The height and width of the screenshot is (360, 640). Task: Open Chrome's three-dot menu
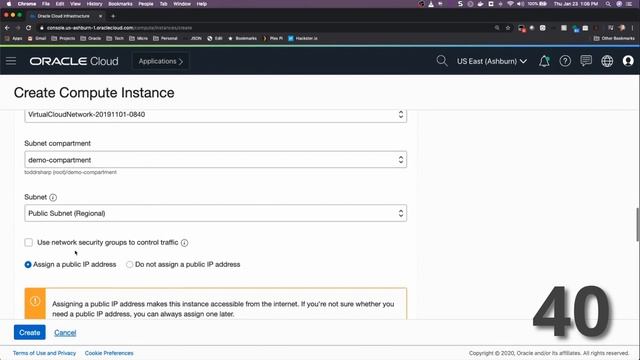pyautogui.click(x=633, y=28)
